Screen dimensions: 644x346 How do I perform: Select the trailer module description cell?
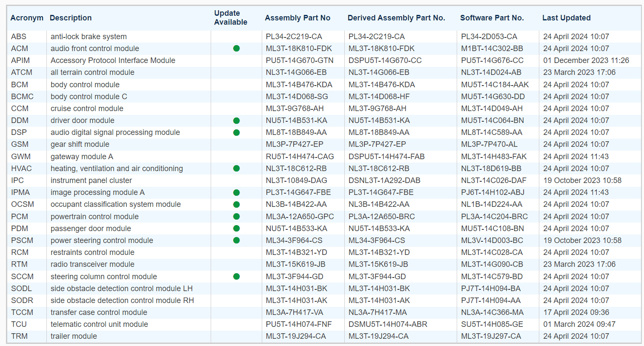tap(74, 336)
